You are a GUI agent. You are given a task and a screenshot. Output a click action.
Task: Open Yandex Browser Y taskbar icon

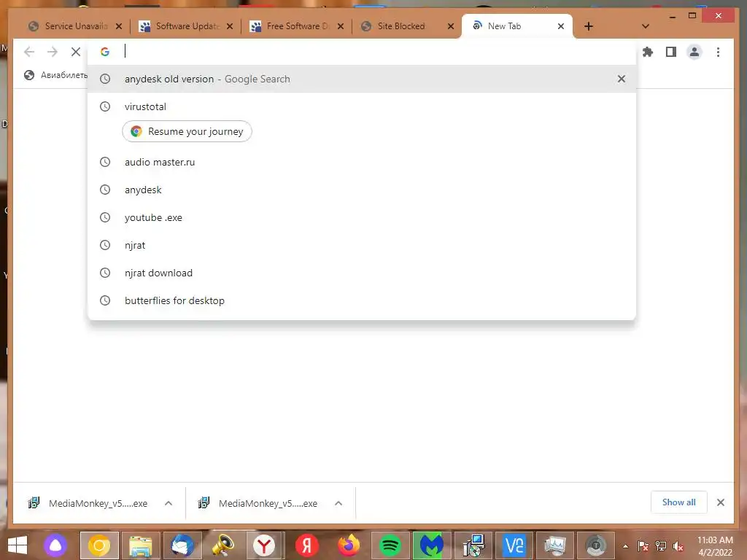(x=264, y=545)
